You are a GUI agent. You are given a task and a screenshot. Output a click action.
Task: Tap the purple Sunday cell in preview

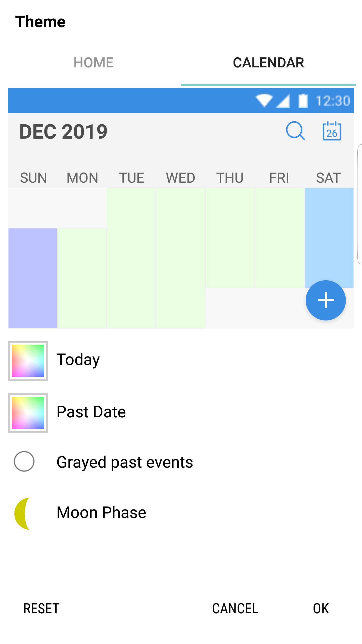33,278
